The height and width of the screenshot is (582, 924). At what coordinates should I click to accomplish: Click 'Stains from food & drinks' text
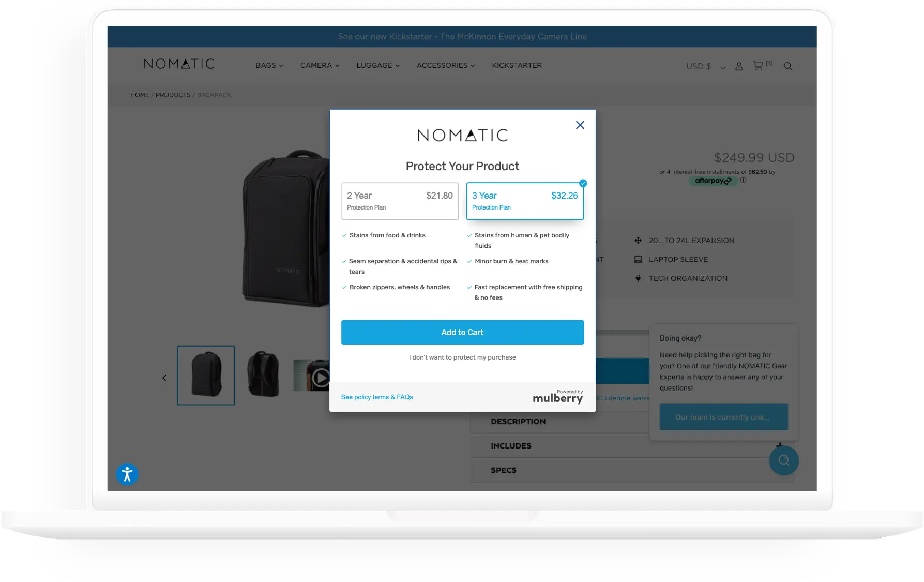[x=387, y=235]
